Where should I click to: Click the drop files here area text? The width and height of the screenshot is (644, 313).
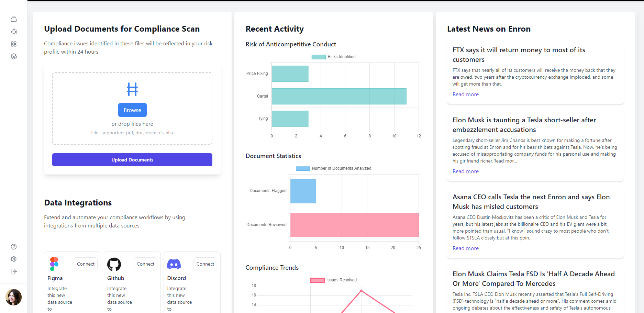[132, 124]
